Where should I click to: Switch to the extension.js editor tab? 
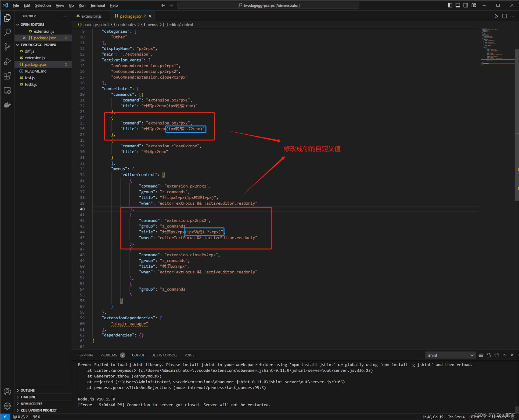coord(91,16)
